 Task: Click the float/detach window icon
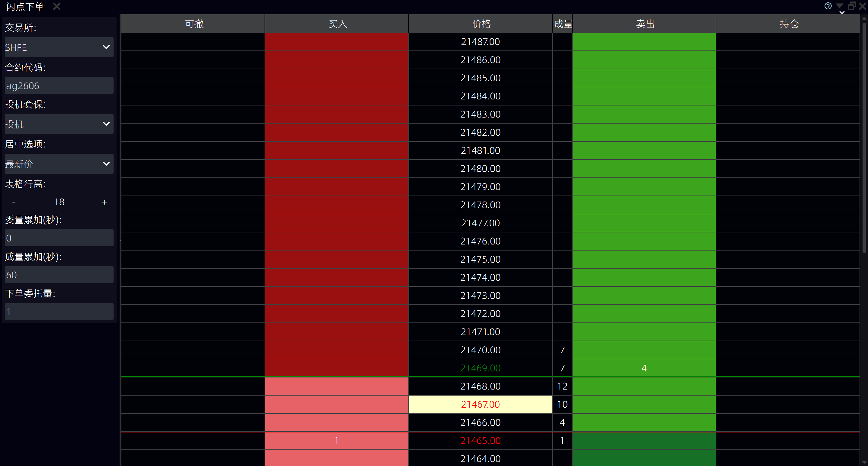pyautogui.click(x=851, y=6)
